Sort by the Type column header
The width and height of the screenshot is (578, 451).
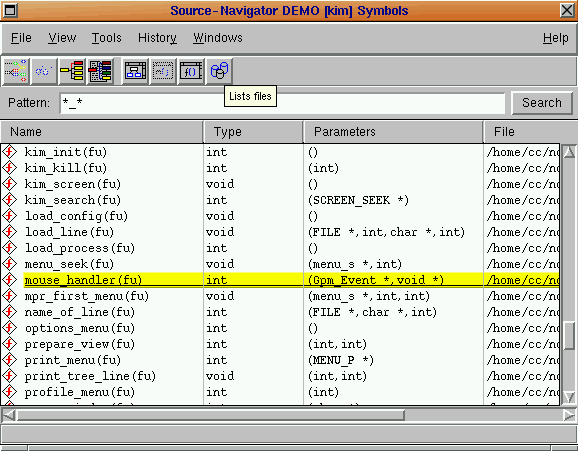coord(253,132)
